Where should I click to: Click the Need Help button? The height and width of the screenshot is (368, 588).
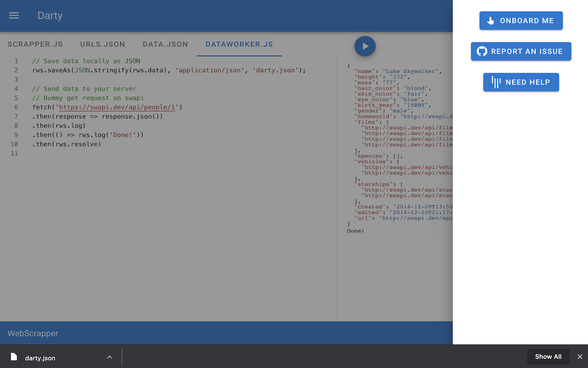pyautogui.click(x=521, y=82)
